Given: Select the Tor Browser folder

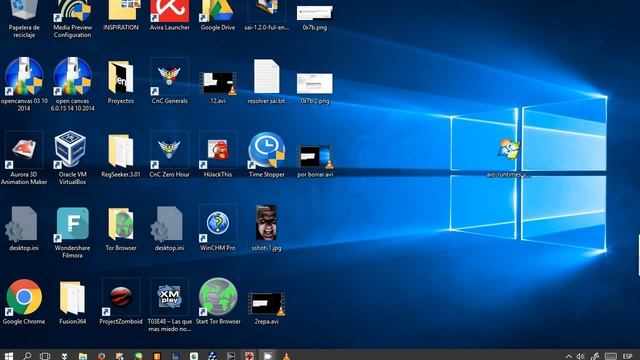Looking at the screenshot, I should pos(121,229).
